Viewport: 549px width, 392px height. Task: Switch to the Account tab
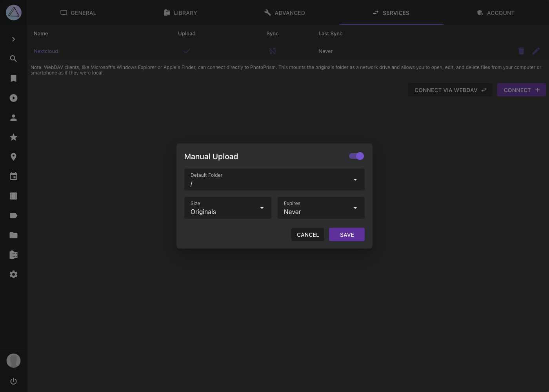click(496, 13)
